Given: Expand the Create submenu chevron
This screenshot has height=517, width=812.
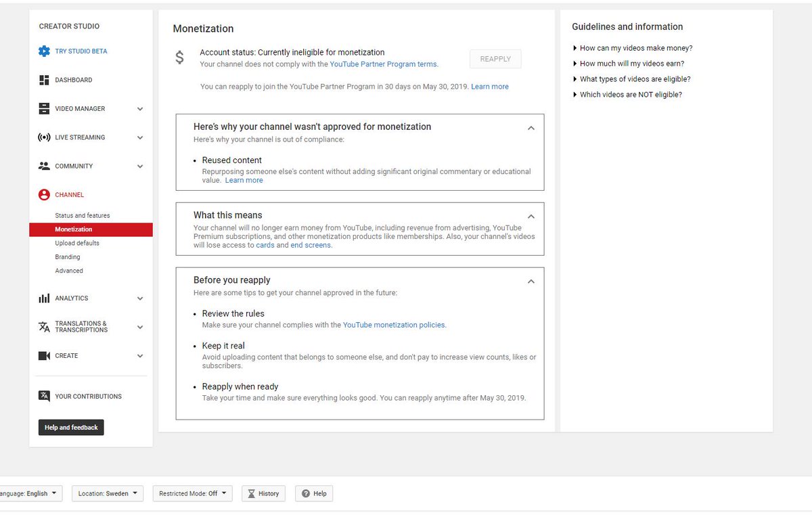Looking at the screenshot, I should tap(140, 356).
